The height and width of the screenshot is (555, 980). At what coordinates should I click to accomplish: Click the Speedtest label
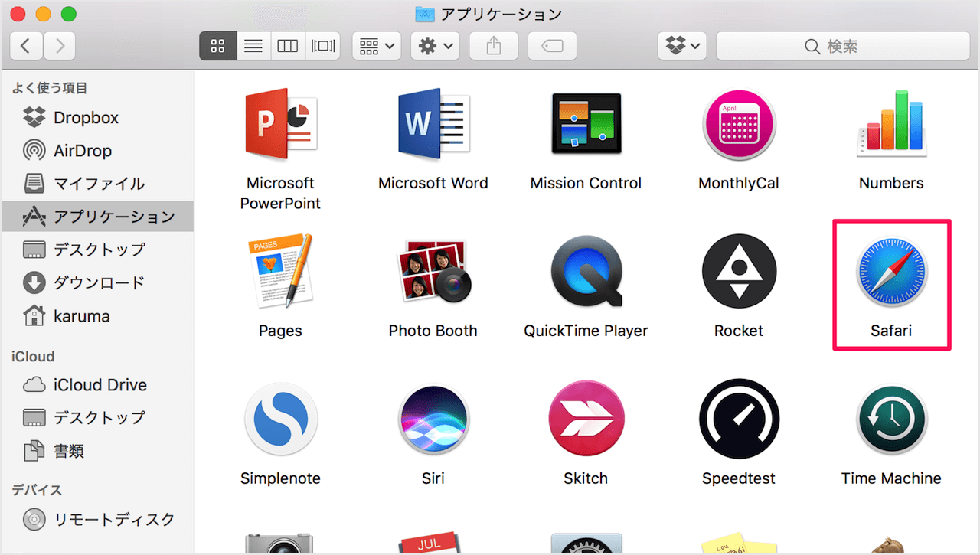point(739,479)
